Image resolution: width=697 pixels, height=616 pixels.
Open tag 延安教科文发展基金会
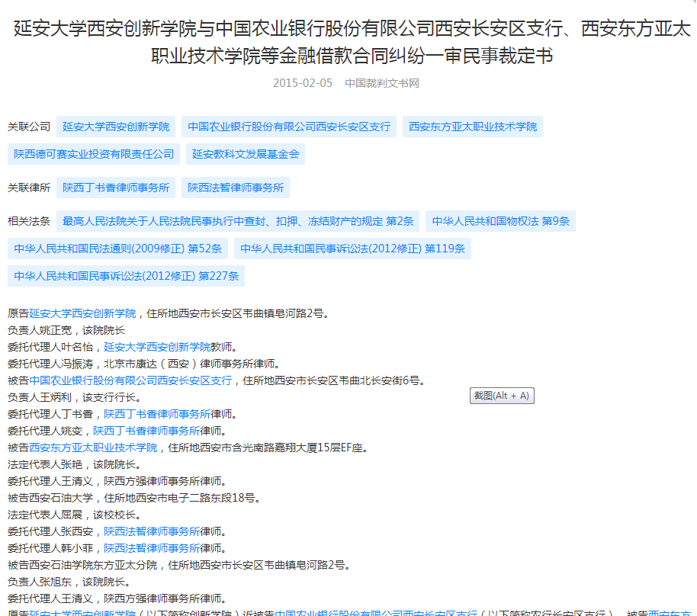tap(246, 154)
